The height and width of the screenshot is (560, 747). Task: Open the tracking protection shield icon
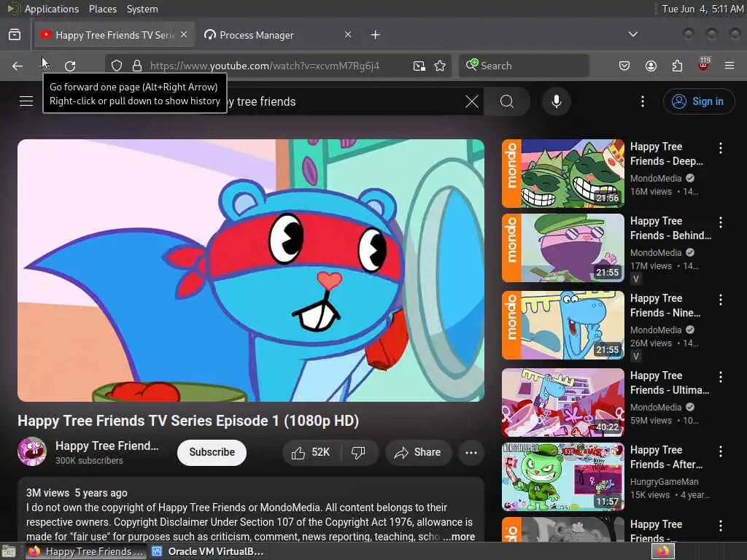pyautogui.click(x=117, y=66)
